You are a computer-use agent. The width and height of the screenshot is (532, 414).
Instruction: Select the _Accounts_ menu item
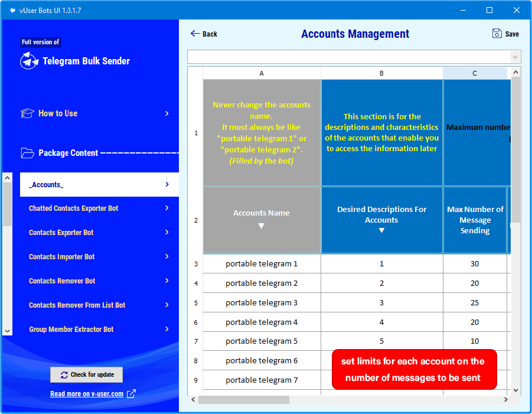pos(99,185)
